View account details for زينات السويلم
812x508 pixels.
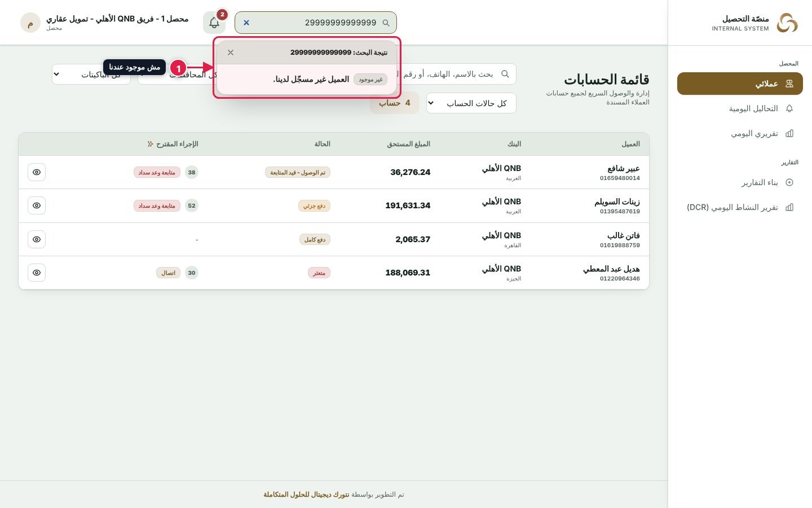click(37, 205)
